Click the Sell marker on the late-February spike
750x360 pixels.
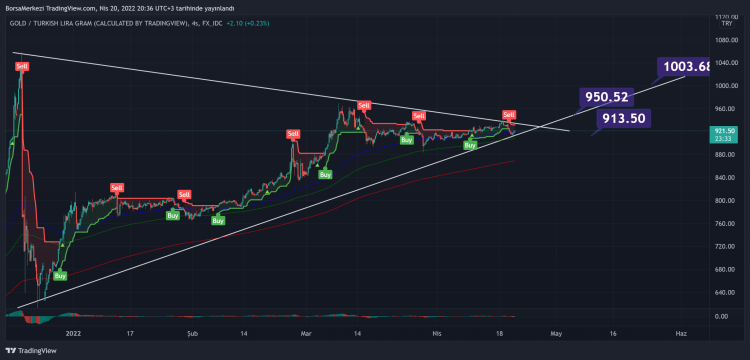[293, 134]
